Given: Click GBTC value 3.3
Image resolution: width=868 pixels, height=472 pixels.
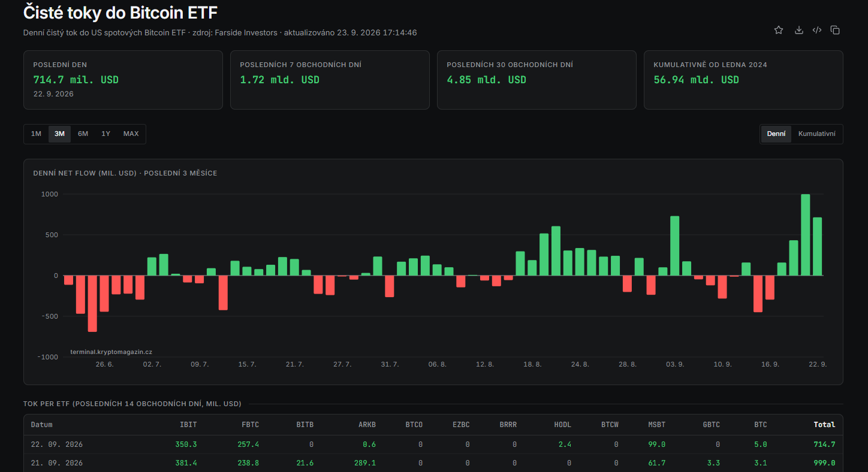Looking at the screenshot, I should [713, 463].
